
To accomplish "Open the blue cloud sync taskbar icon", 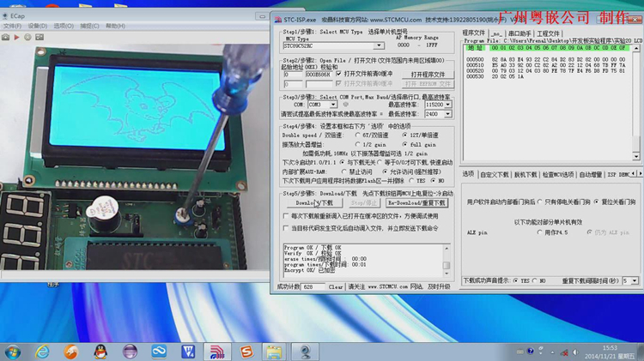I will click(159, 352).
